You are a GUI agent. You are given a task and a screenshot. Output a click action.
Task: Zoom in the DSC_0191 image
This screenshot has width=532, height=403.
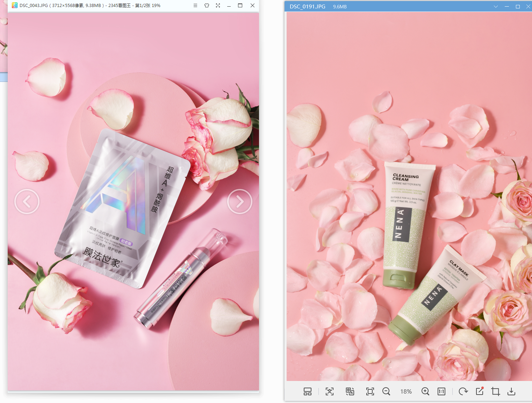425,391
